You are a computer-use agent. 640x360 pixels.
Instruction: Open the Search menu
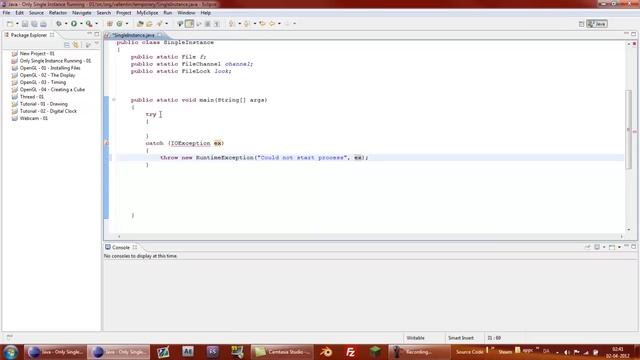[104, 13]
